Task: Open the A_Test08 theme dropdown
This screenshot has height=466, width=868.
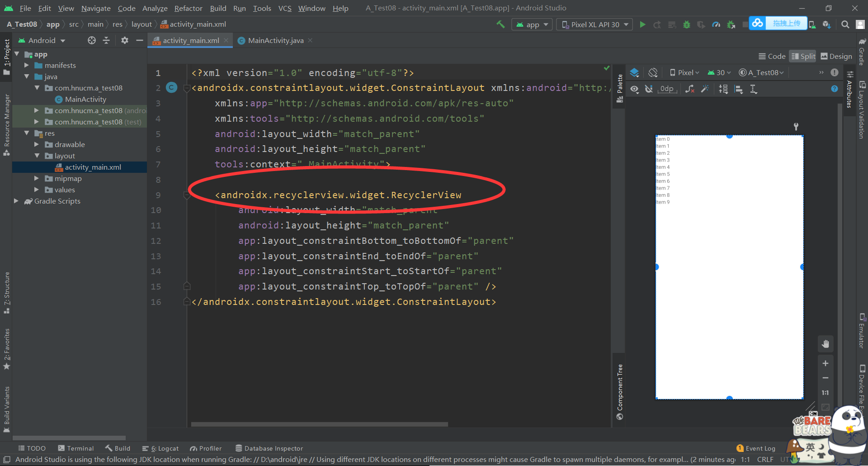Action: click(x=761, y=72)
